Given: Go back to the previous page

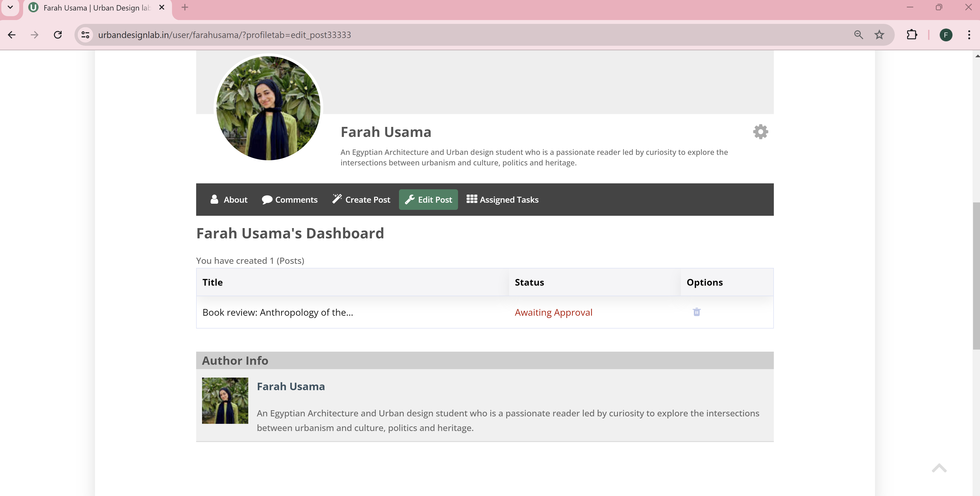Looking at the screenshot, I should [12, 35].
